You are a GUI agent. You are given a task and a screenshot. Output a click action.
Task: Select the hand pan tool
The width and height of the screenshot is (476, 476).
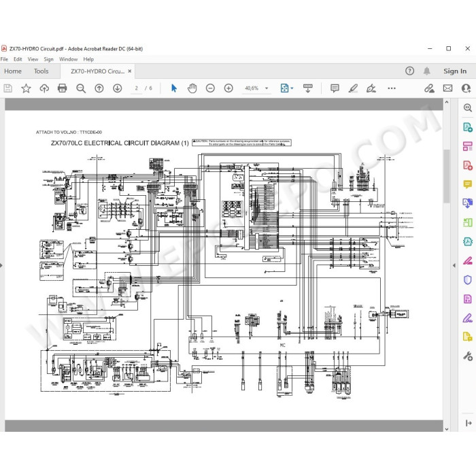pyautogui.click(x=192, y=88)
